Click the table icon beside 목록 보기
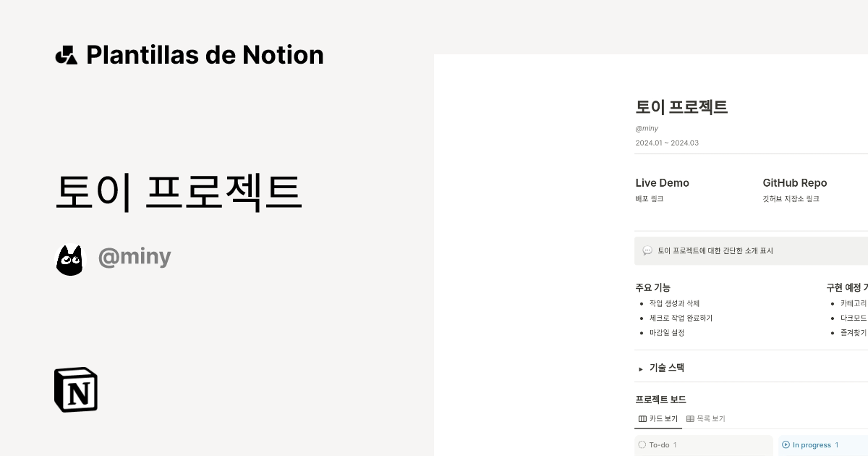Viewport: 868px width, 456px height. 691,418
